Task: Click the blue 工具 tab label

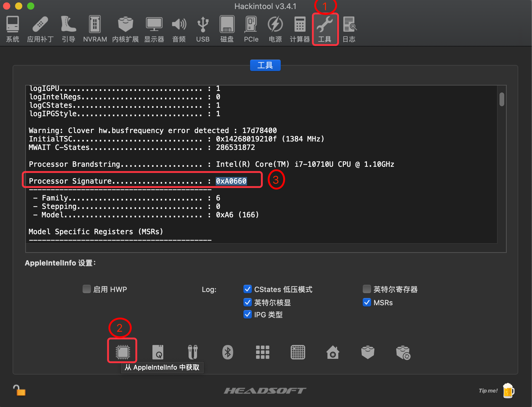Action: (265, 65)
